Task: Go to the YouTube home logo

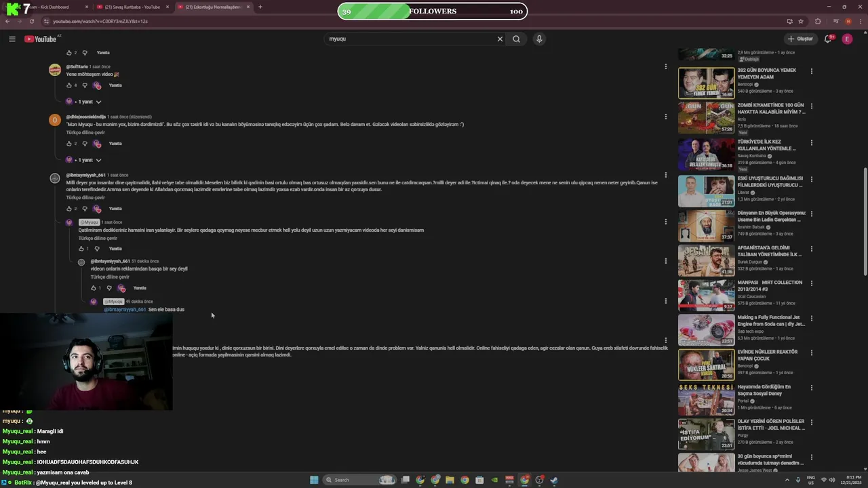Action: pos(40,39)
